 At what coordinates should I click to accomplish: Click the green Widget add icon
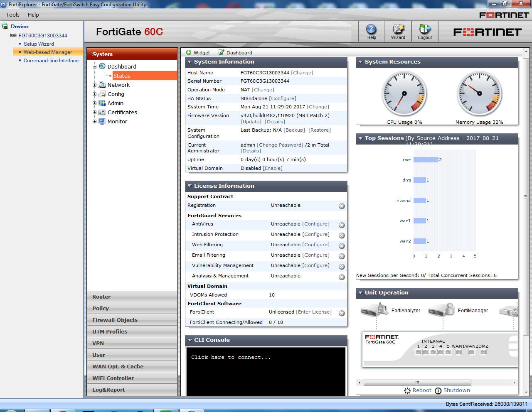pos(189,53)
